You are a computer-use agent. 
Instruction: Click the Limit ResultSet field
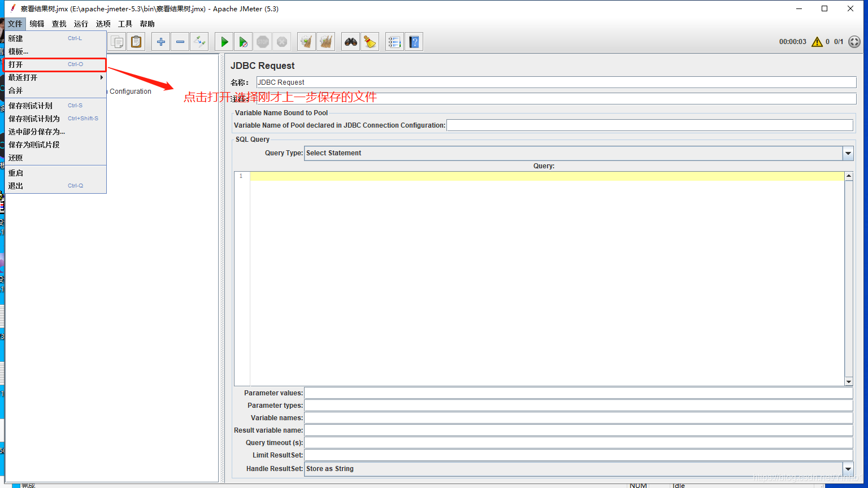(x=579, y=455)
